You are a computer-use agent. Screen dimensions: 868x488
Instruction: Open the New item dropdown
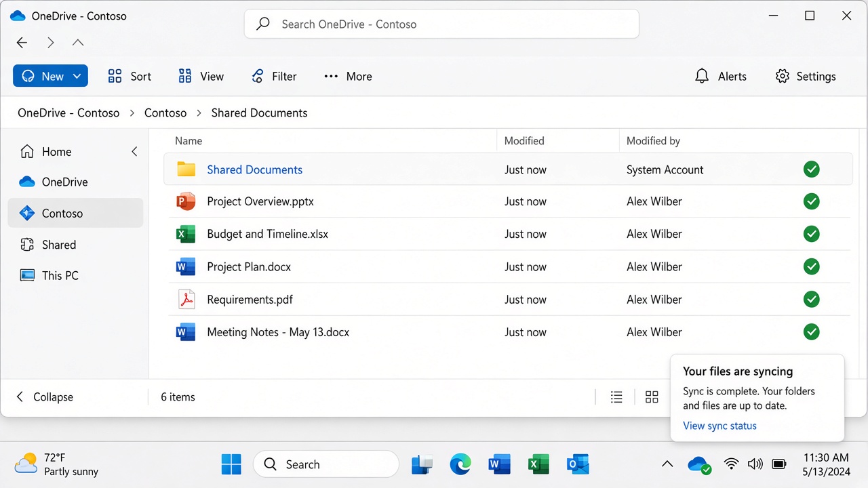pos(50,77)
